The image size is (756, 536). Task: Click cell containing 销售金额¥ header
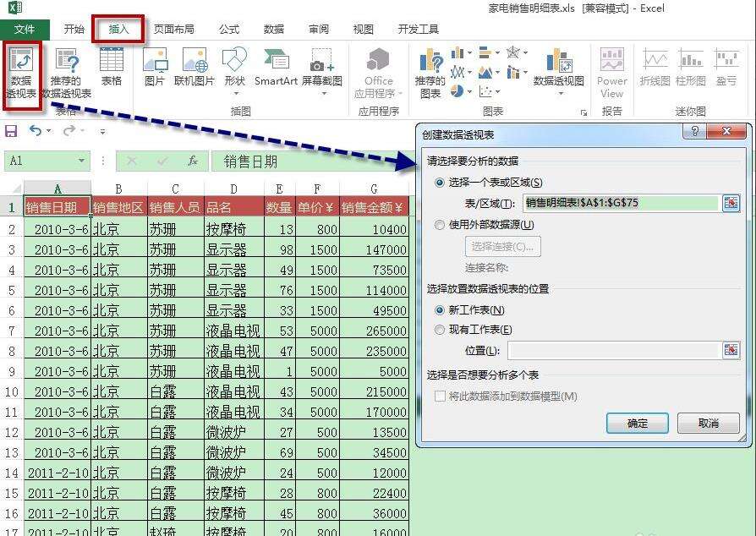pos(374,207)
